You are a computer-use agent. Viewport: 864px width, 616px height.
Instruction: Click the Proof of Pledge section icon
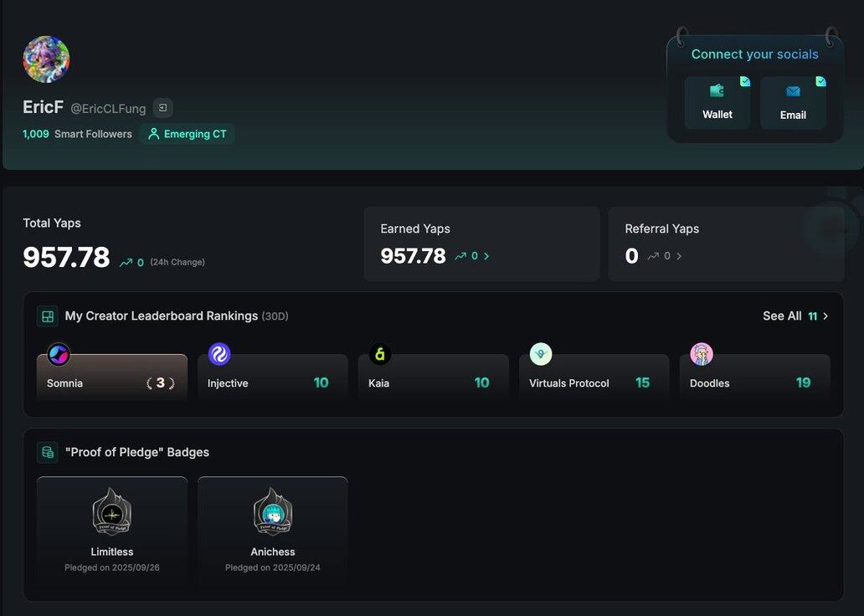[x=48, y=452]
